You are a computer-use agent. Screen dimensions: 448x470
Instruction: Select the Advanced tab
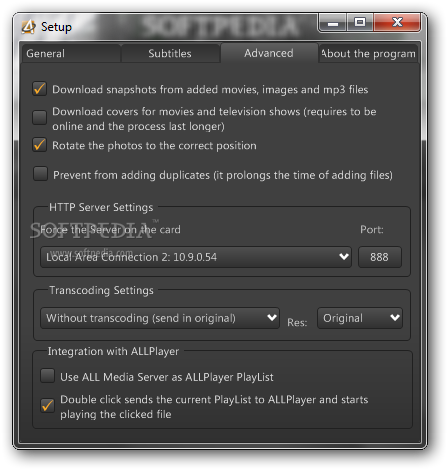tap(269, 53)
